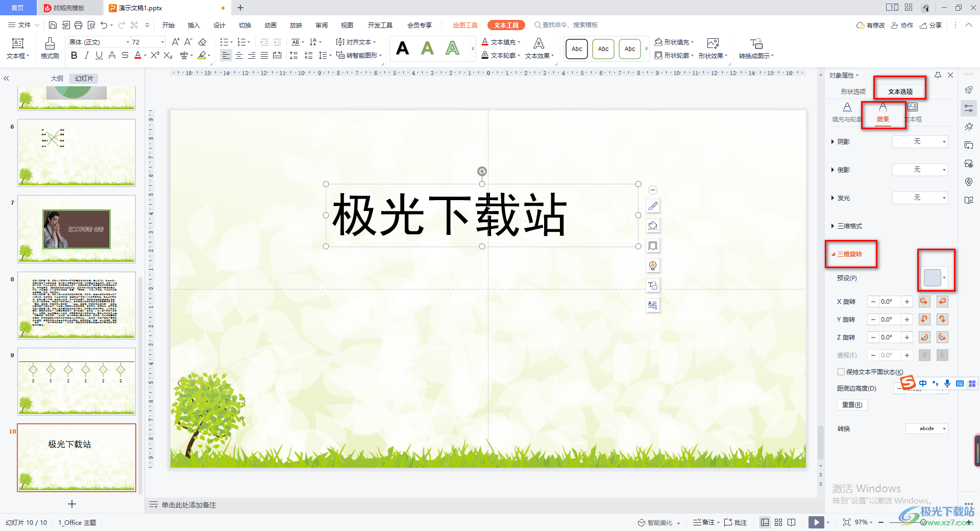Click the Reset button for rotation
The image size is (980, 531).
(x=852, y=404)
